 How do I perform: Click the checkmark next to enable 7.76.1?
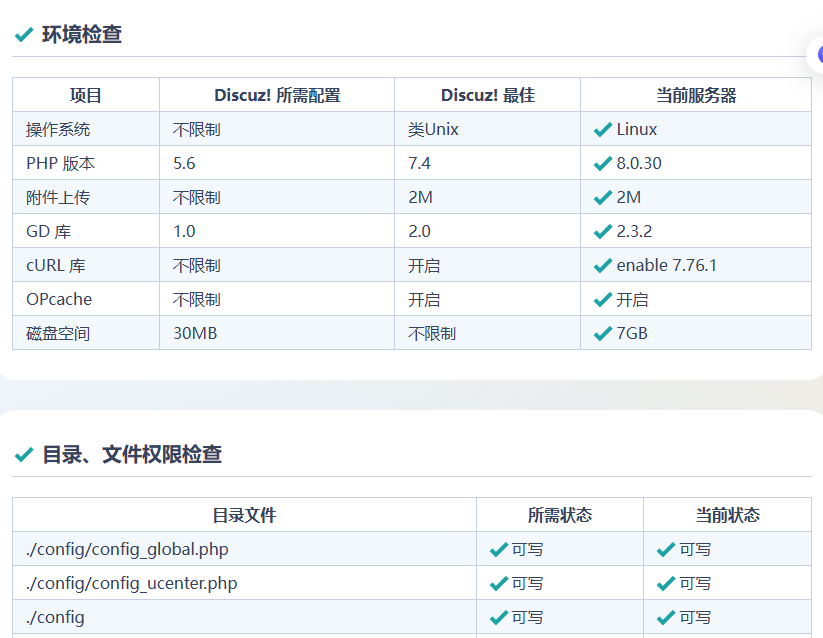(x=603, y=265)
